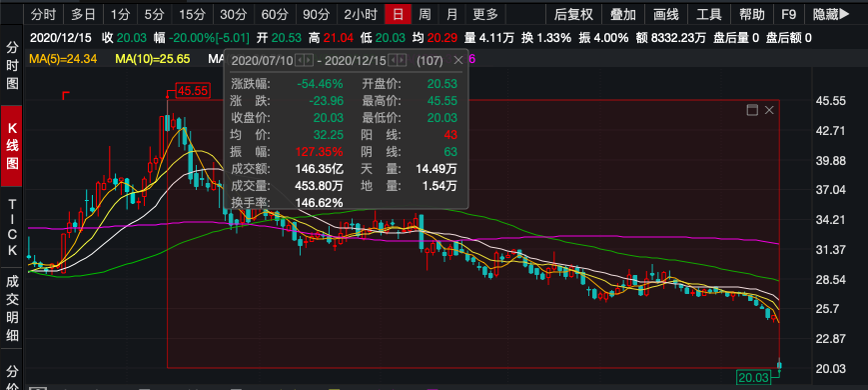Image resolution: width=868 pixels, height=390 pixels.
Task: Open the 后复权 adjustment dropdown
Action: coord(573,14)
